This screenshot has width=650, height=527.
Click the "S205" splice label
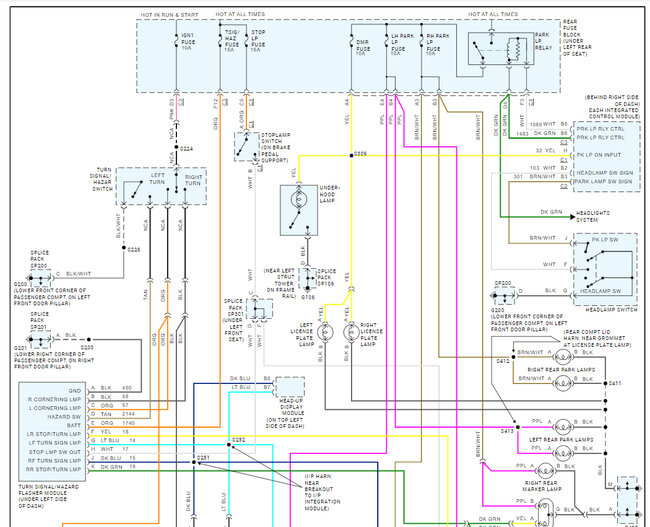click(x=87, y=348)
